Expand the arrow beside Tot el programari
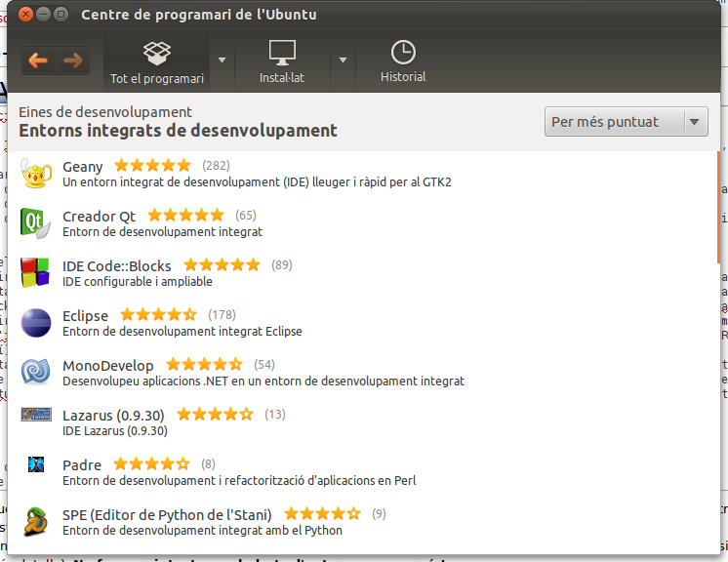This screenshot has height=562, width=728. (222, 60)
